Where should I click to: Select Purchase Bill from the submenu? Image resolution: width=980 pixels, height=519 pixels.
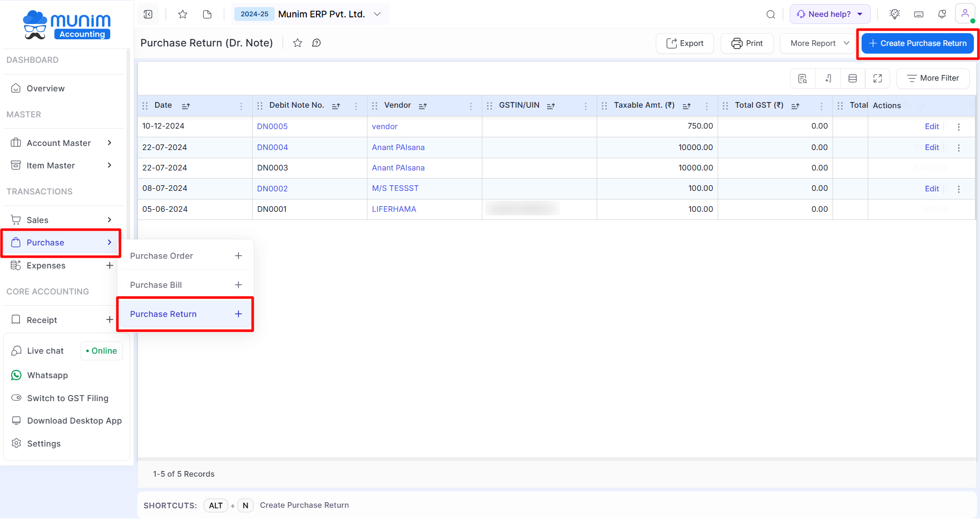[x=156, y=285]
